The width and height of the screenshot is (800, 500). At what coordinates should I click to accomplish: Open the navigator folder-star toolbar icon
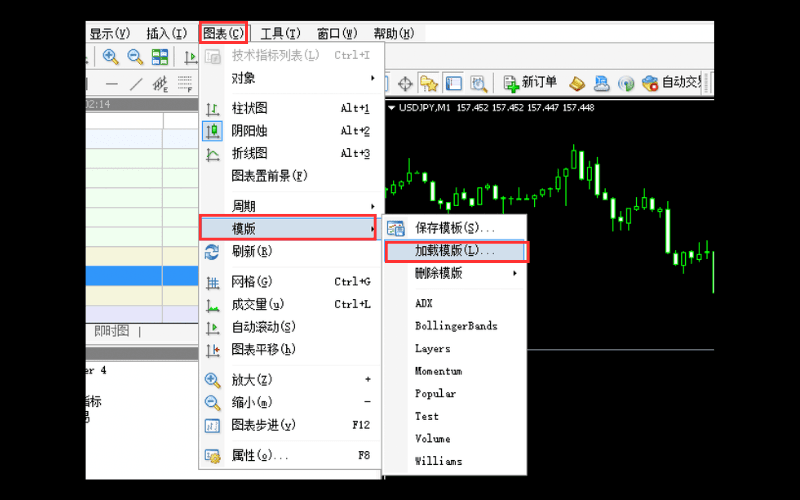click(x=429, y=83)
